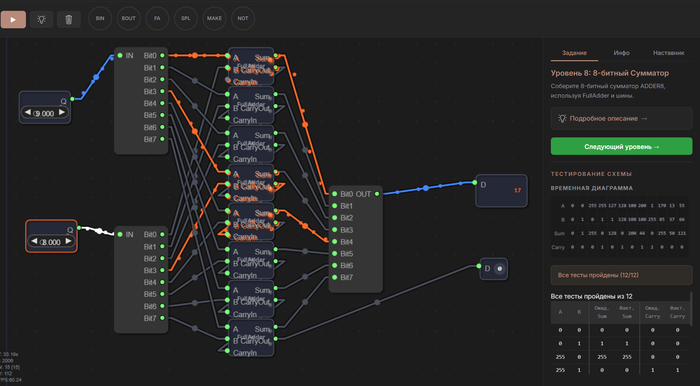The image size is (700, 386).
Task: Pick the NOT gate tool
Action: pos(243,18)
